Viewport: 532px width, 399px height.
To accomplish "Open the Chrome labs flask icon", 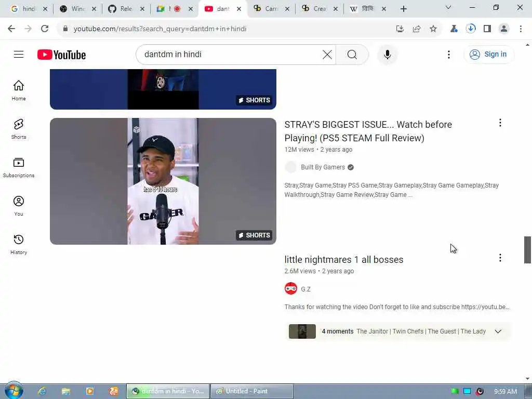I will pyautogui.click(x=454, y=29).
